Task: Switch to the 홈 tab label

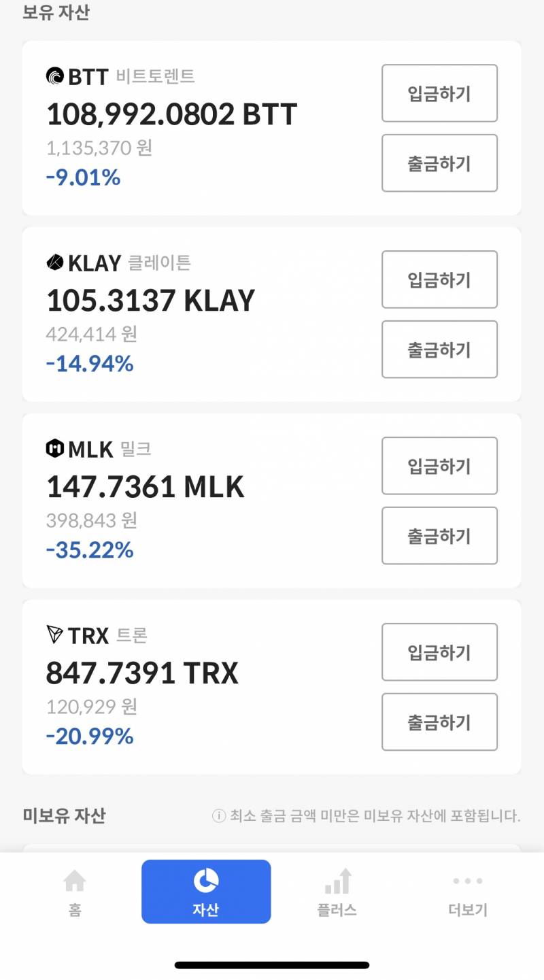Action: 75,910
